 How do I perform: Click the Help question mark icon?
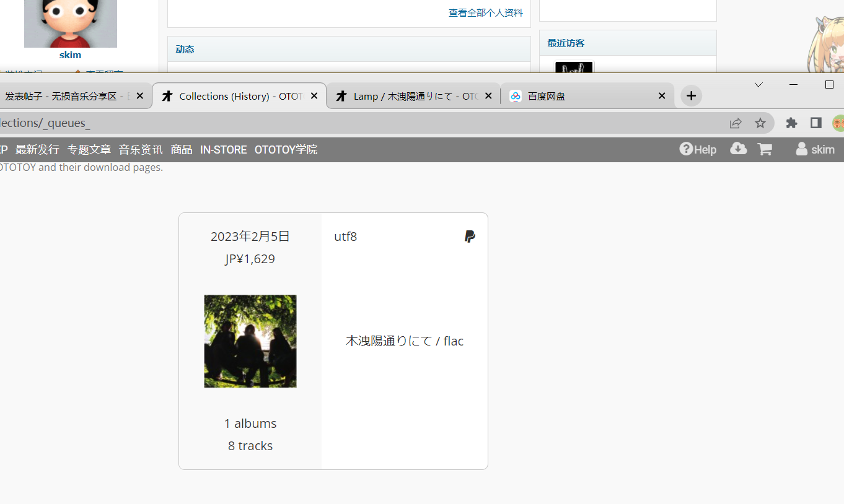[686, 149]
